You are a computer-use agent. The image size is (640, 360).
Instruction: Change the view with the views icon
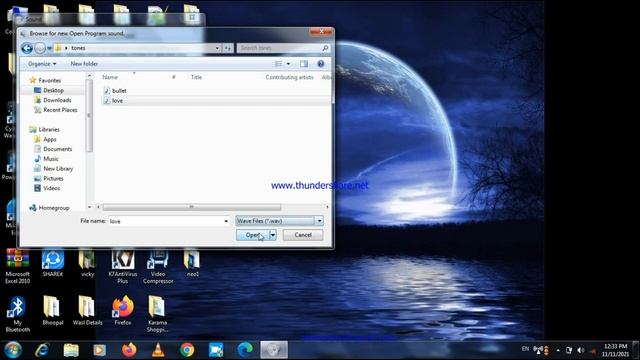point(278,64)
